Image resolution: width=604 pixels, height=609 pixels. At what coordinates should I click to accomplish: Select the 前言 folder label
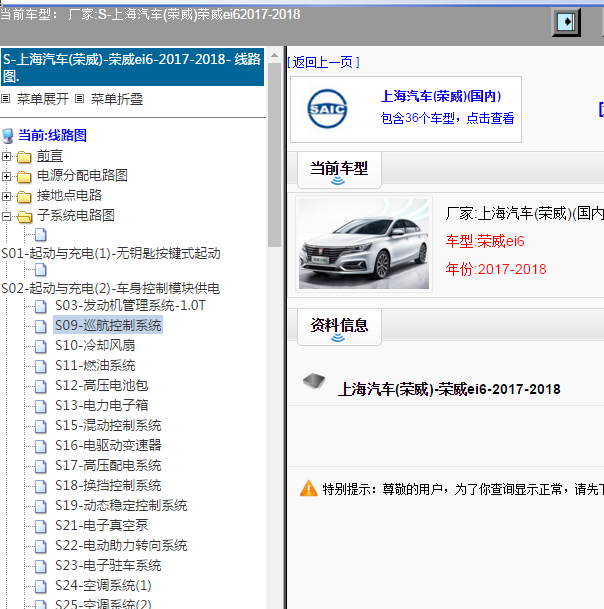pos(50,156)
